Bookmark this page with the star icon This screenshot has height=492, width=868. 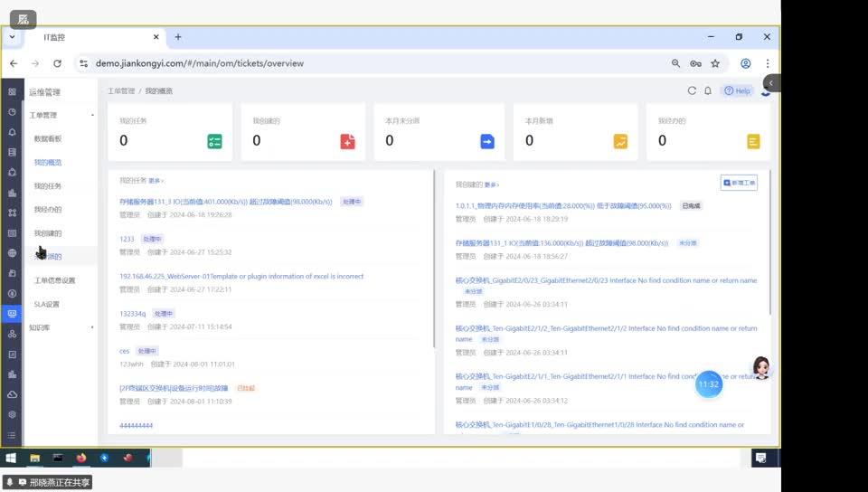click(x=715, y=63)
